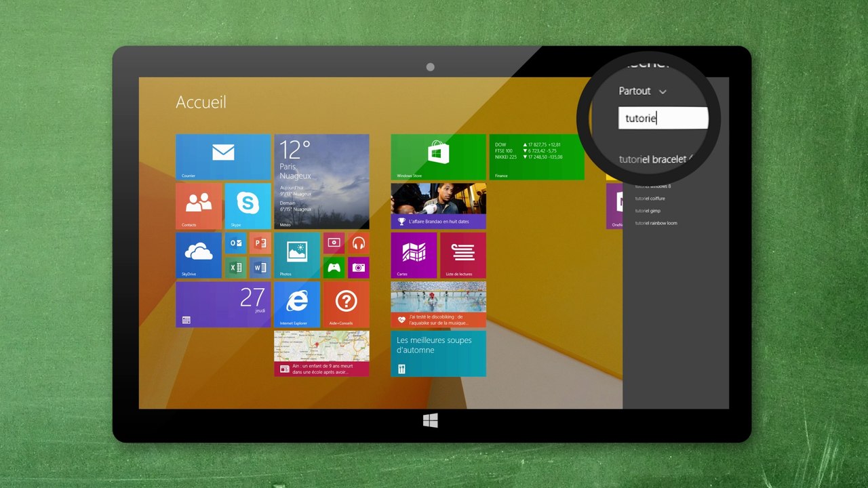The image size is (868, 488).
Task: Open the Music headphones tile
Action: coord(359,243)
